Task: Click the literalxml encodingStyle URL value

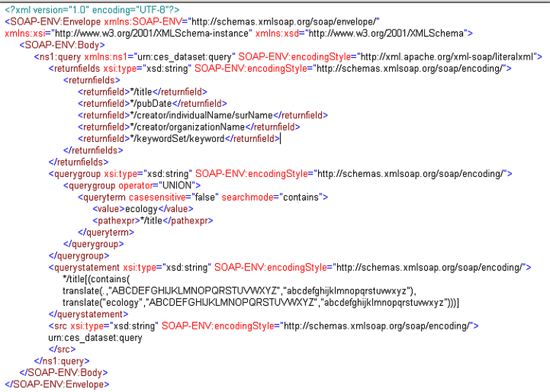Action: (447, 57)
